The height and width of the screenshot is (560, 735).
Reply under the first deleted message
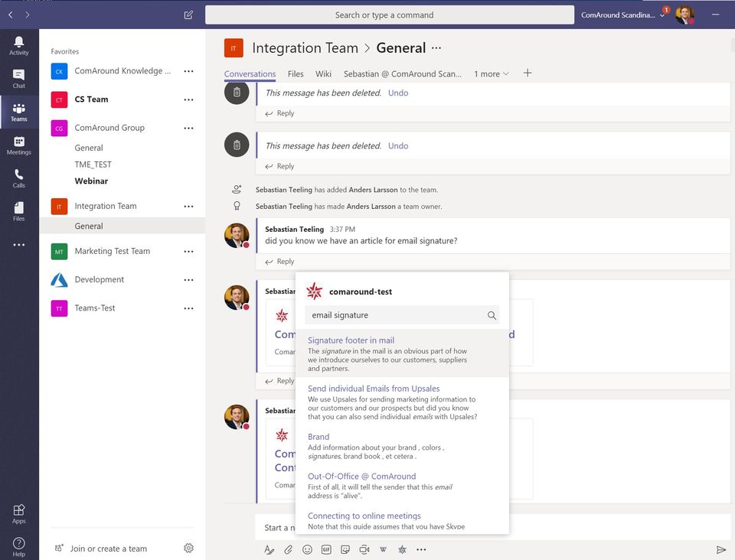280,113
